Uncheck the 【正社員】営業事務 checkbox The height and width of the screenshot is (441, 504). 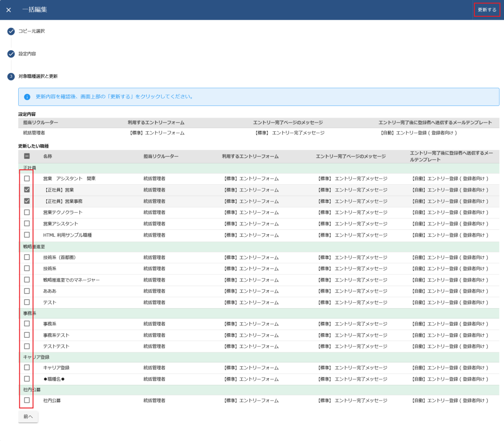coord(27,201)
